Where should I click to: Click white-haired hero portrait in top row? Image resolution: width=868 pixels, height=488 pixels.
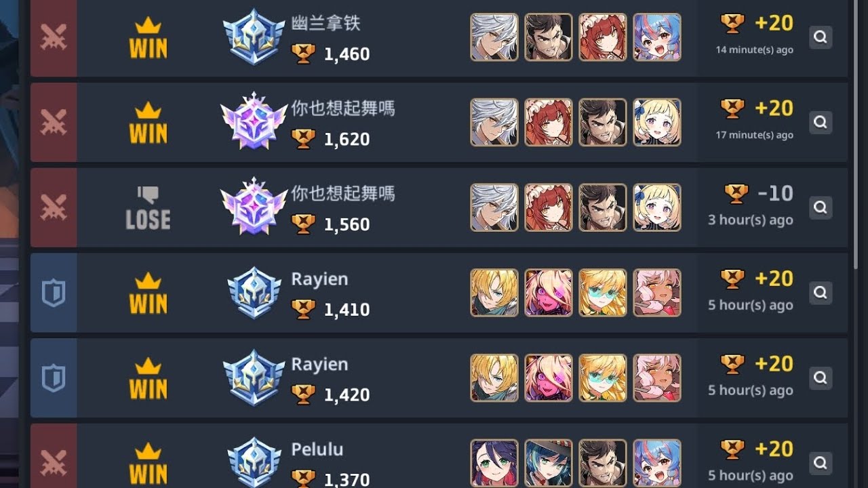pyautogui.click(x=494, y=37)
